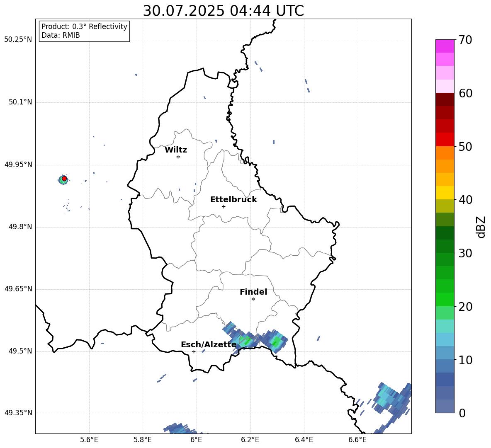The width and height of the screenshot is (491, 448).
Task: Click the bright red colorbar segment above 50
Action: (x=445, y=140)
